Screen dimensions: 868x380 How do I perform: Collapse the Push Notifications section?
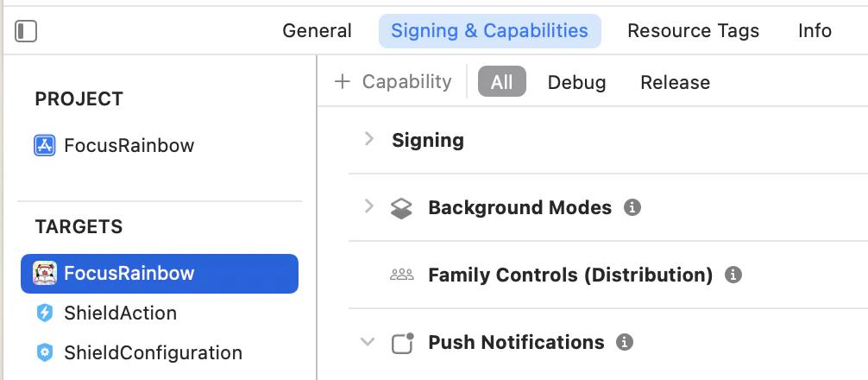pyautogui.click(x=368, y=342)
